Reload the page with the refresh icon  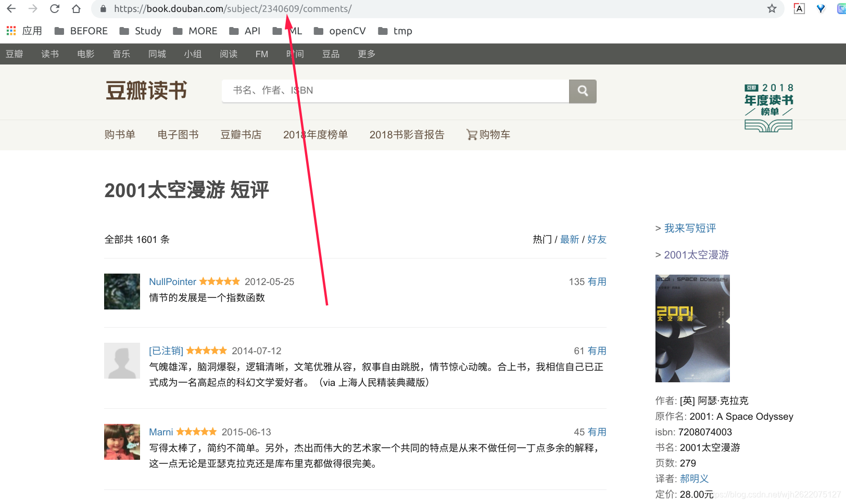pos(55,9)
